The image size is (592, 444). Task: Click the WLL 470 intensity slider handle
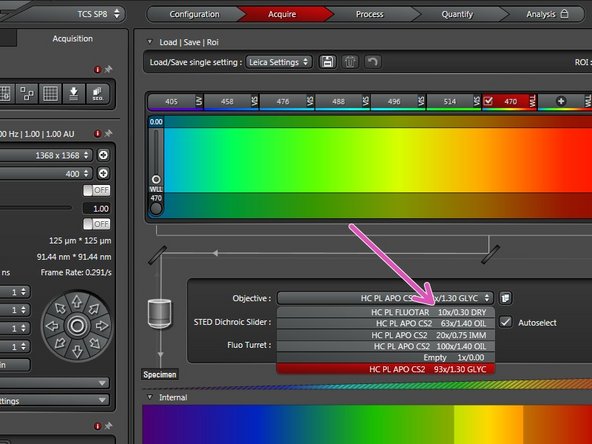pos(156,179)
